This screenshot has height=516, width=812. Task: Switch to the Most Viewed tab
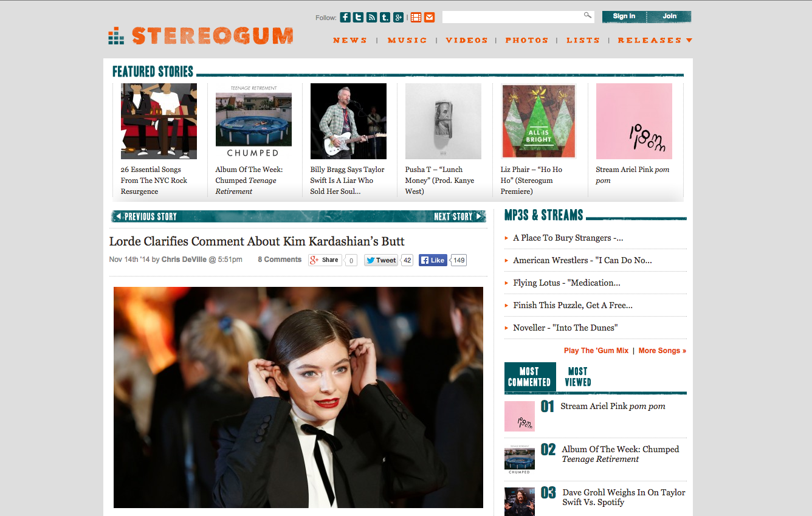[x=578, y=377]
